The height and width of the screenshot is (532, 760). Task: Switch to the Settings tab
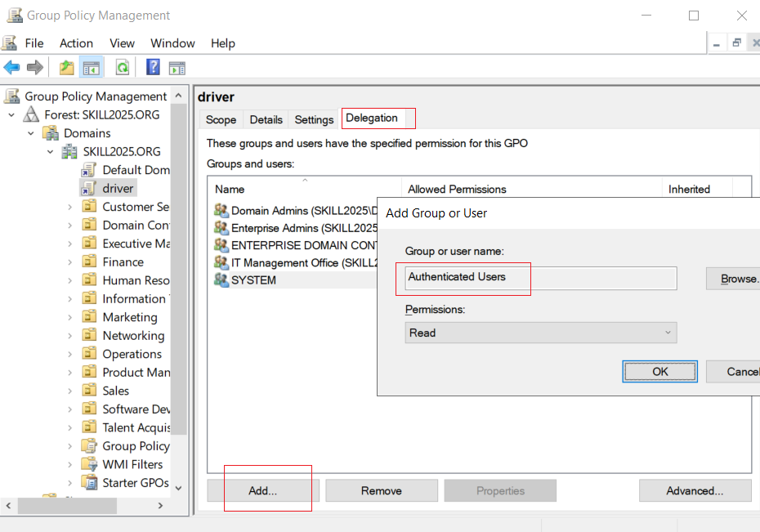(x=314, y=119)
